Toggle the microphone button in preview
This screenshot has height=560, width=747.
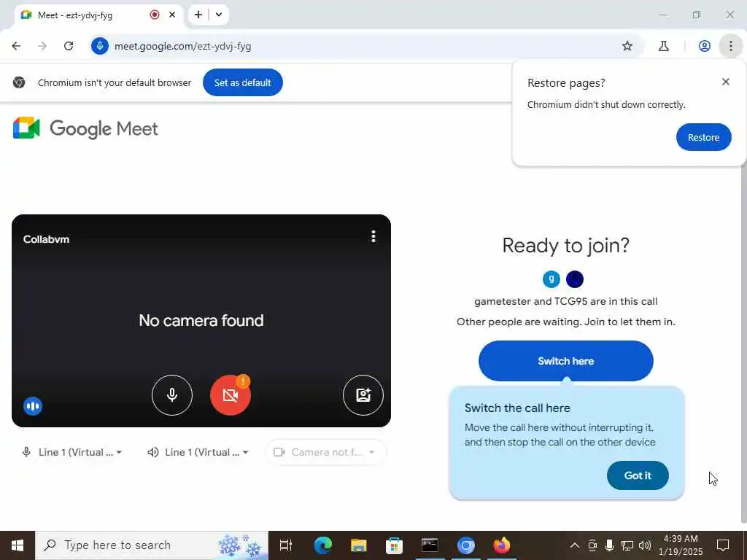pyautogui.click(x=172, y=394)
